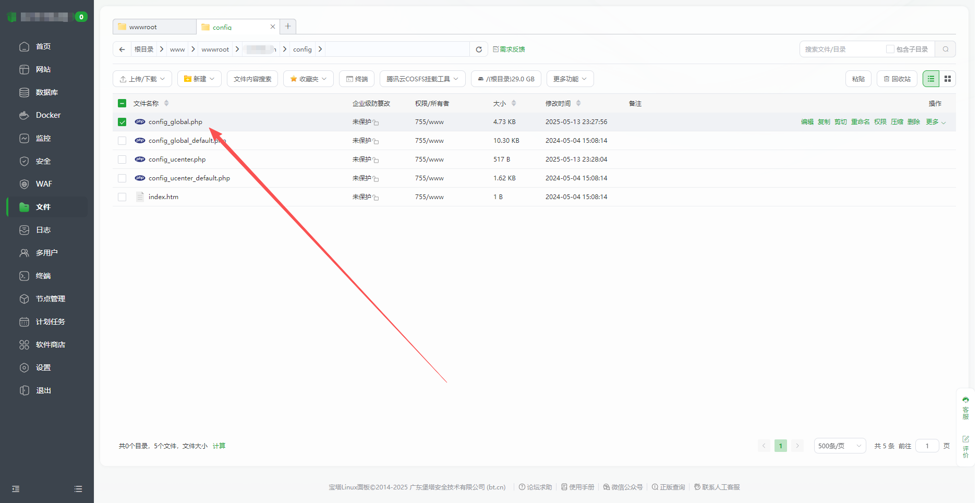Select the list view icon
This screenshot has height=503, width=980.
click(x=931, y=79)
